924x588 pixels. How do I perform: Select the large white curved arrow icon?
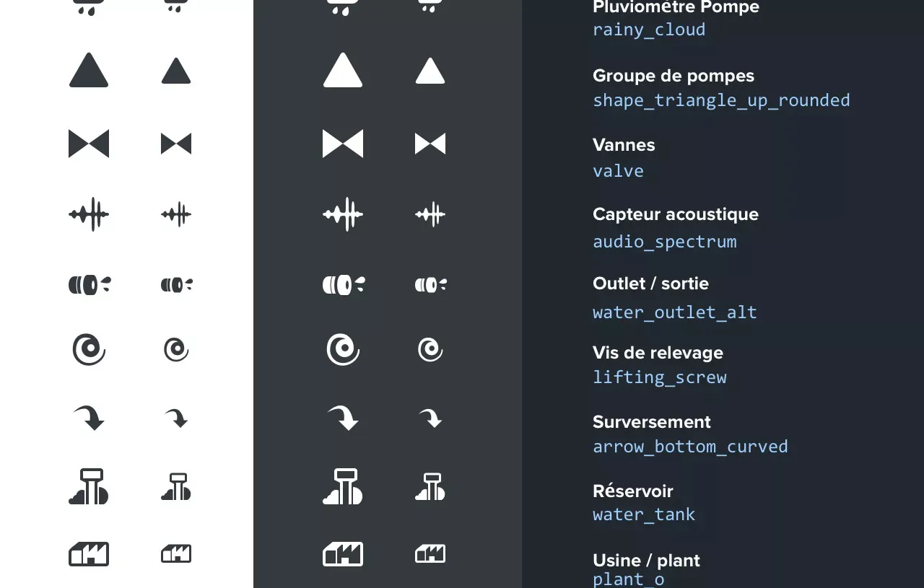[x=343, y=418]
